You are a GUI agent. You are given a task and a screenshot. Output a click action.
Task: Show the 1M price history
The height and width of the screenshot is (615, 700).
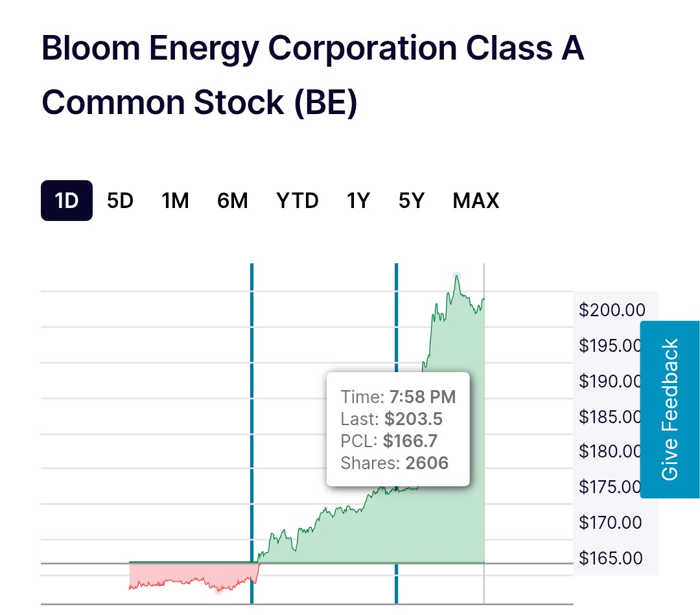pyautogui.click(x=175, y=201)
